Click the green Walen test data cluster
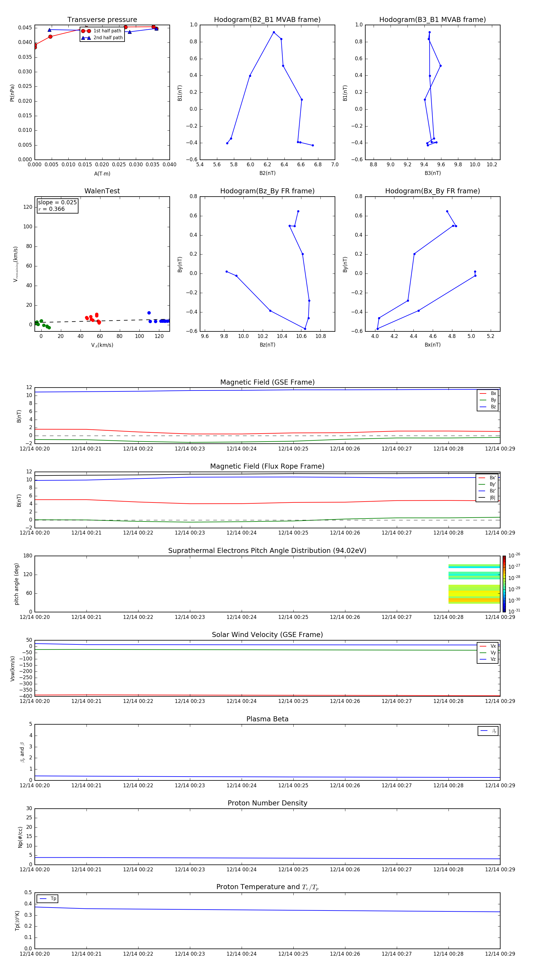This screenshot has width=535, height=980. [x=42, y=324]
